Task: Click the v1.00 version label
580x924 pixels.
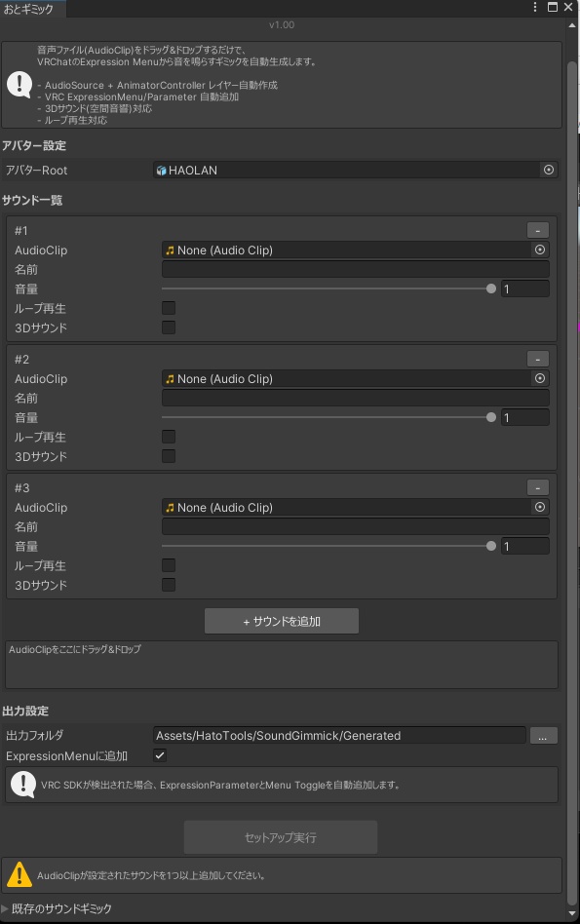Action: [x=282, y=24]
